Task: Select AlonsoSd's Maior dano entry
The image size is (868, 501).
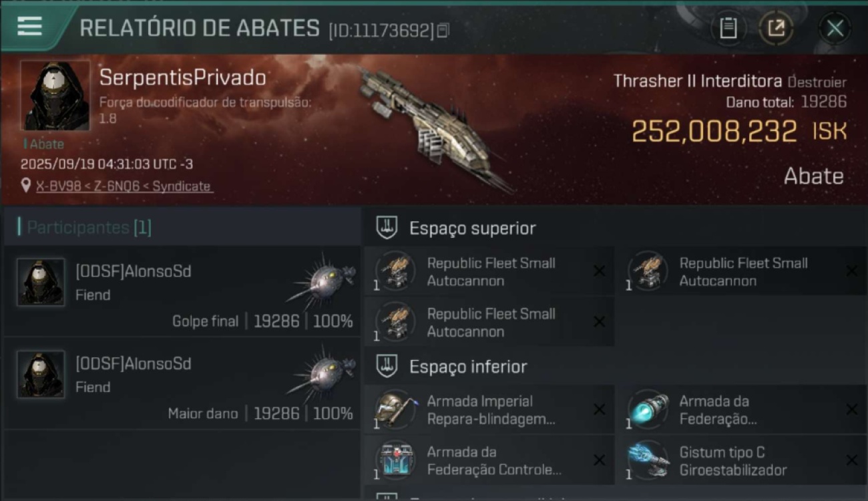Action: tap(182, 383)
